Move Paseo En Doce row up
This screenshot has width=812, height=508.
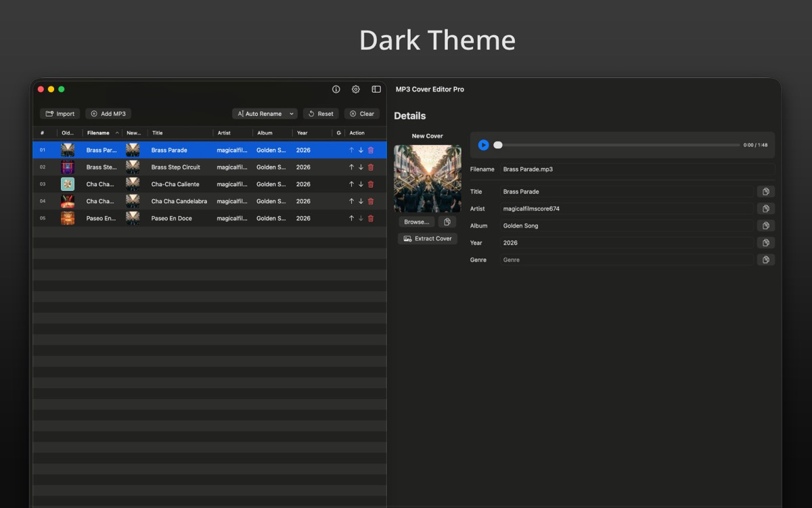[x=351, y=218]
